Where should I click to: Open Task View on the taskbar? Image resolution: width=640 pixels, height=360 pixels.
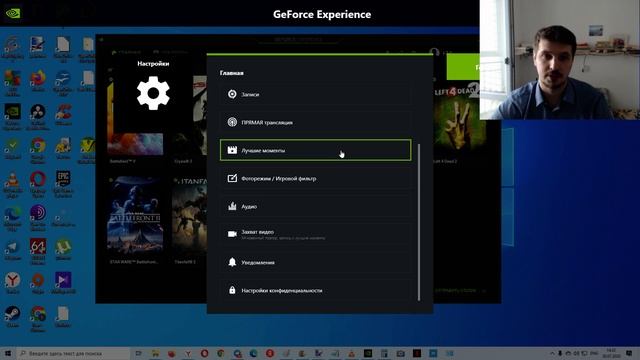(138, 353)
